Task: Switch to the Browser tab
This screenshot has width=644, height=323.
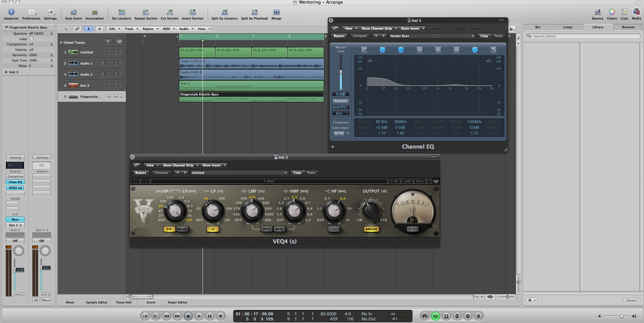Action: tap(628, 27)
